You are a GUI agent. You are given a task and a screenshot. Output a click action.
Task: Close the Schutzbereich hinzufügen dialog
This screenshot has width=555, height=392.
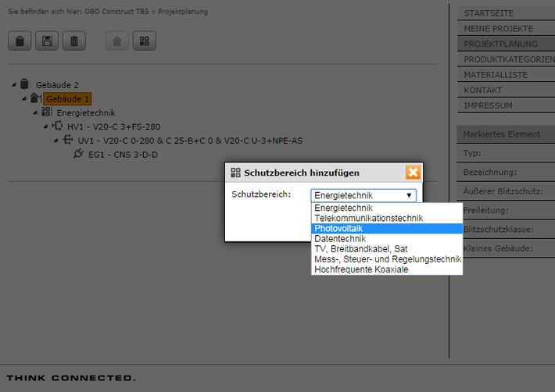pyautogui.click(x=413, y=173)
